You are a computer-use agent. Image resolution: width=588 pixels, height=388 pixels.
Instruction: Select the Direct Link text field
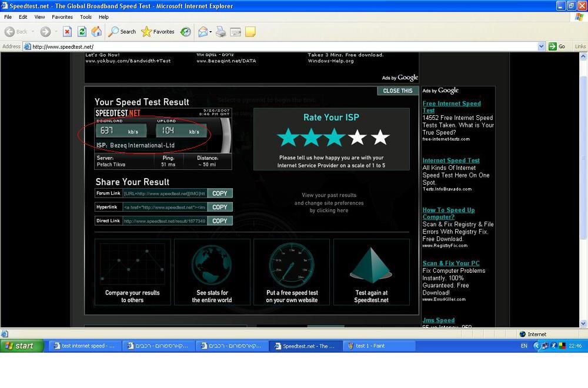point(165,221)
